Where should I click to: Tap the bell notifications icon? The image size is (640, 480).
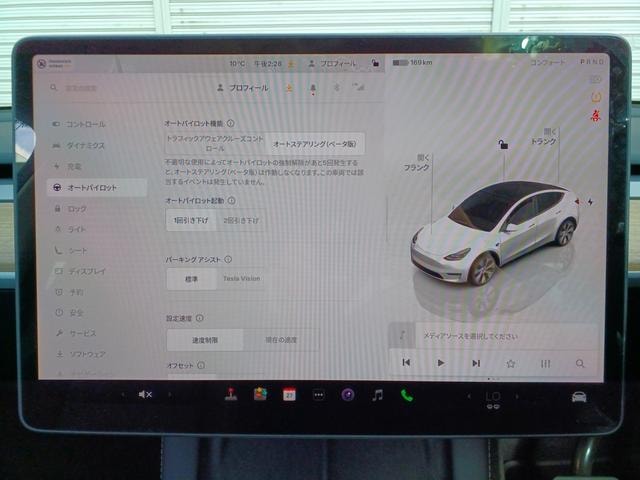tap(313, 88)
